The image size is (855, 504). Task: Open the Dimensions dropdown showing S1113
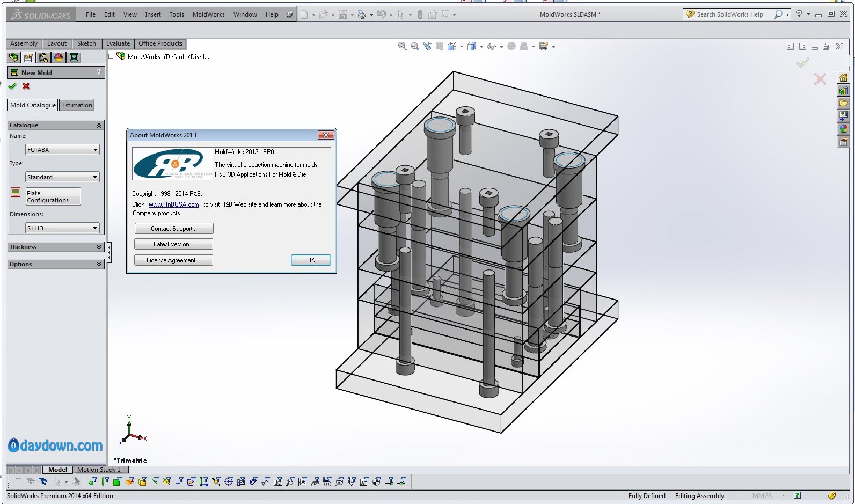(62, 228)
